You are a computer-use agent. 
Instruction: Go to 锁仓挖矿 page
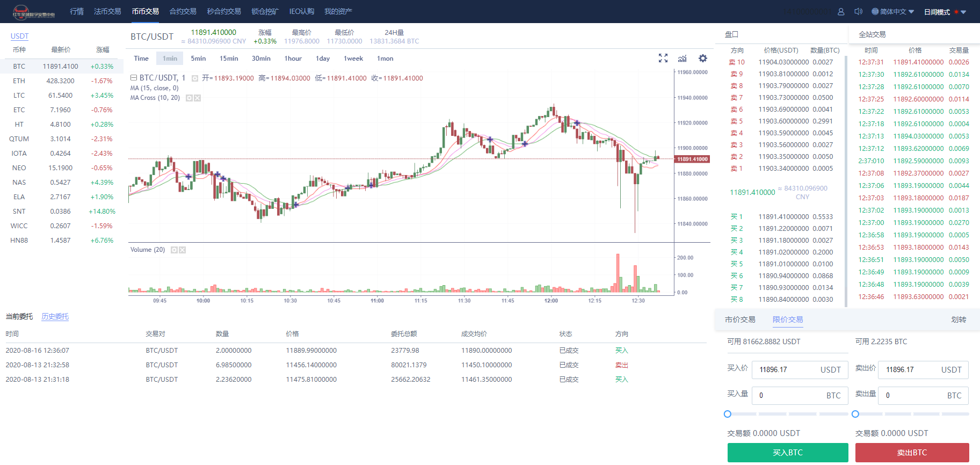(x=265, y=11)
